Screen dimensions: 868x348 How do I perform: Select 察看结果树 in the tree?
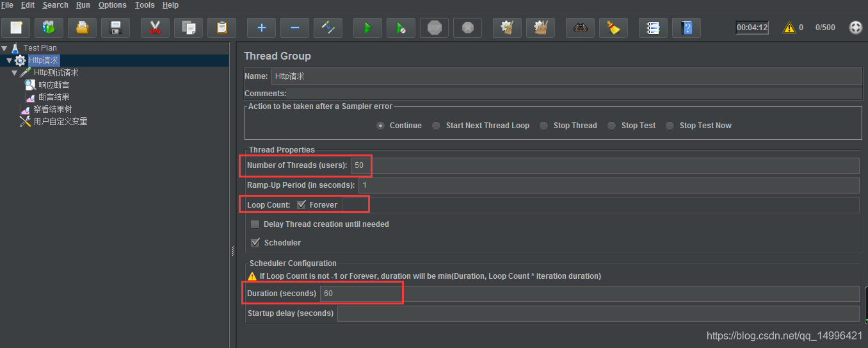coord(52,109)
